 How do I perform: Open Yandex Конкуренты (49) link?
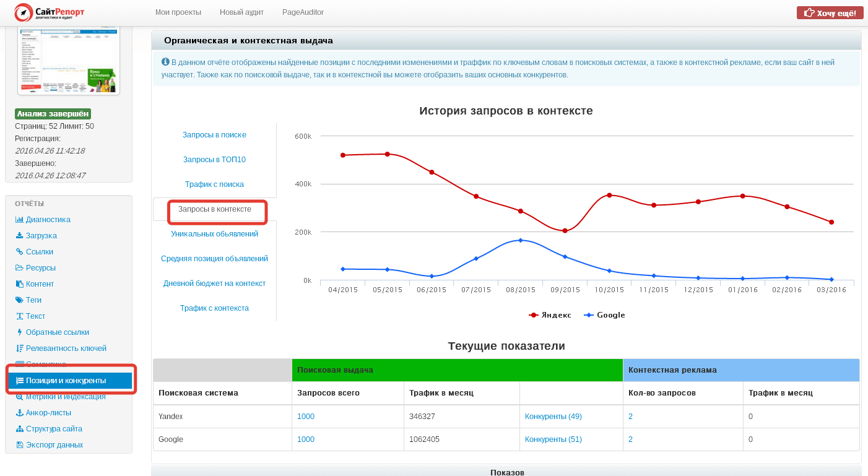tap(553, 417)
